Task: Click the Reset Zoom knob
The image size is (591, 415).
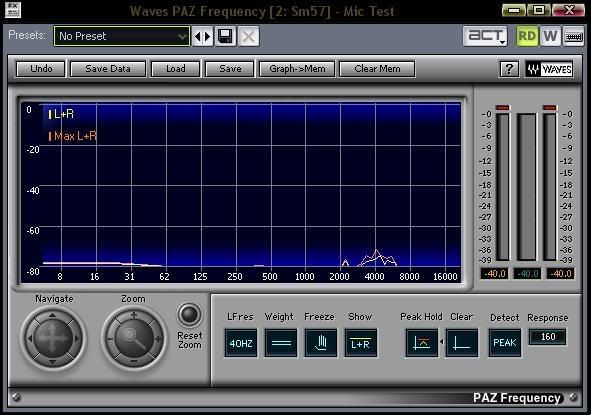Action: pos(189,314)
